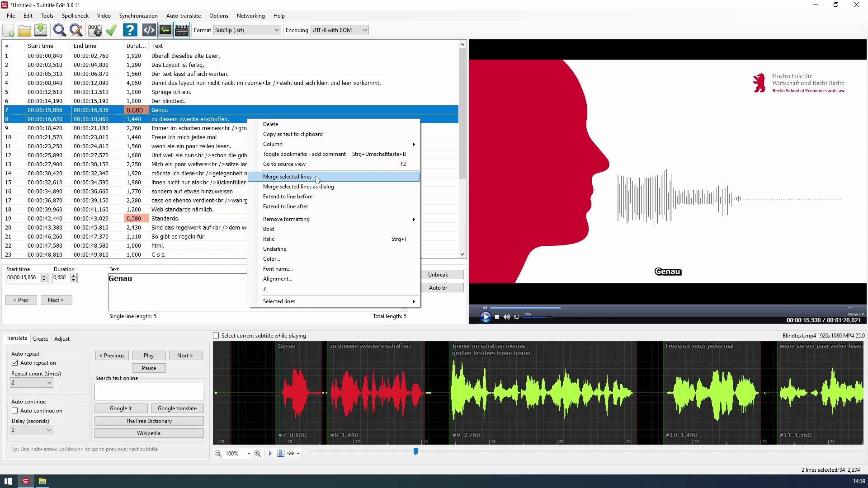This screenshot has height=488, width=868.
Task: Expand the Repeat count dropdown
Action: pos(32,383)
